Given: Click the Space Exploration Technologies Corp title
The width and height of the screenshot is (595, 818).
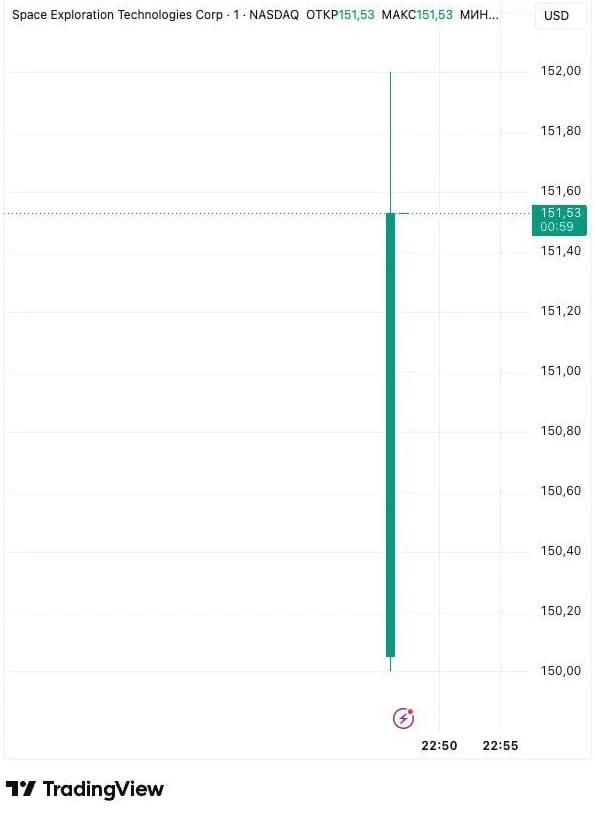Looking at the screenshot, I should 117,15.
